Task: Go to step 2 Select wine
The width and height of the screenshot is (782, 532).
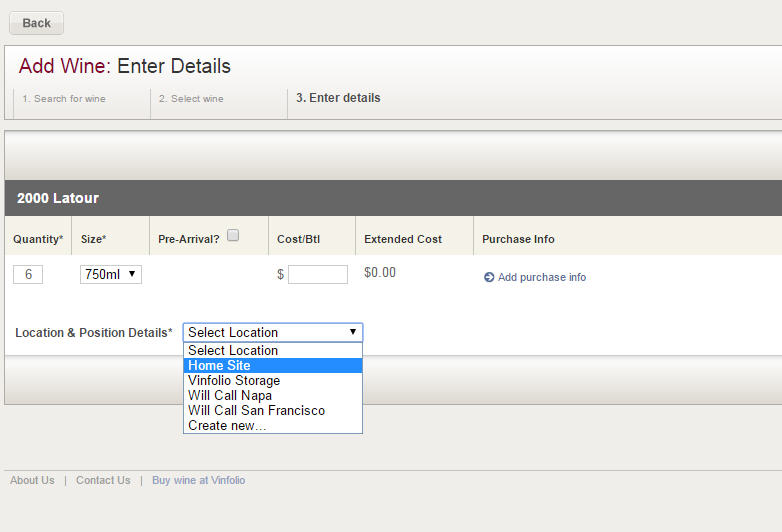Action: coord(191,99)
